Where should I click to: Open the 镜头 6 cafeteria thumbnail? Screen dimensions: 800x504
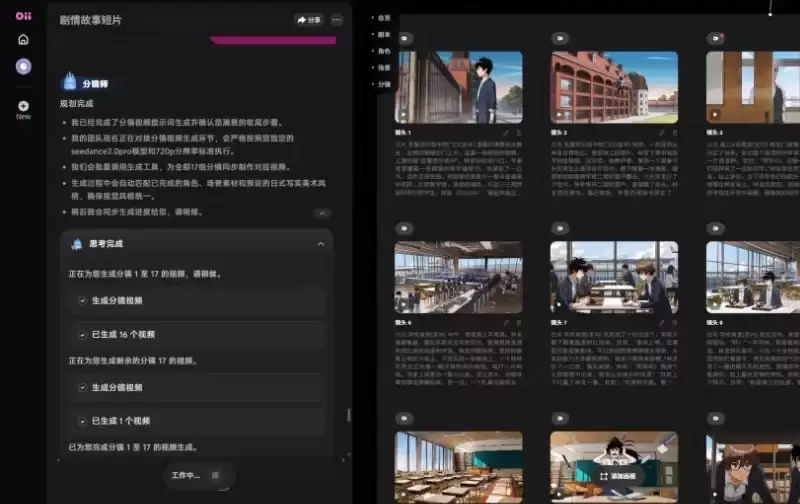[x=458, y=277]
